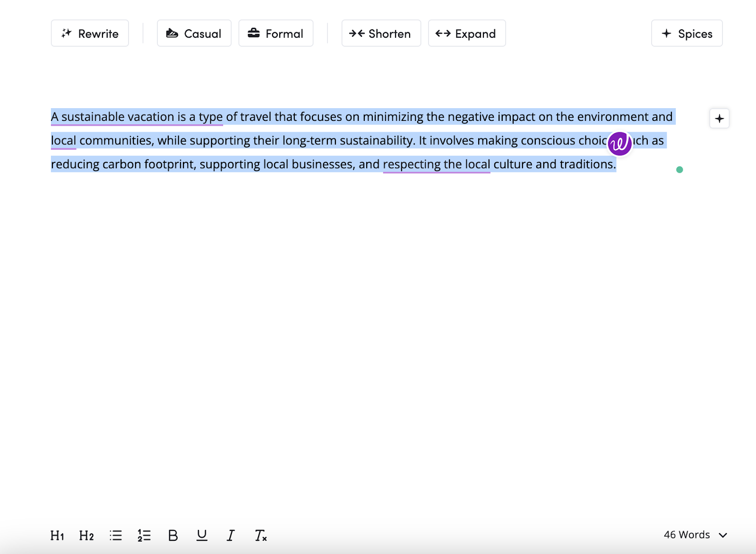This screenshot has width=756, height=554.
Task: Expand the selected paragraph
Action: [x=466, y=34]
